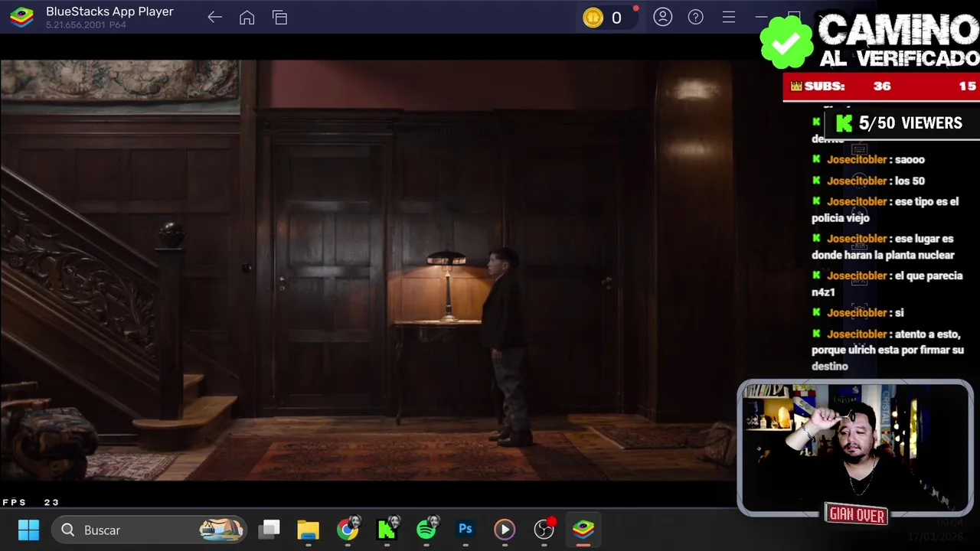Click the BlueStacks App Player title text
980x551 pixels.
click(x=109, y=11)
